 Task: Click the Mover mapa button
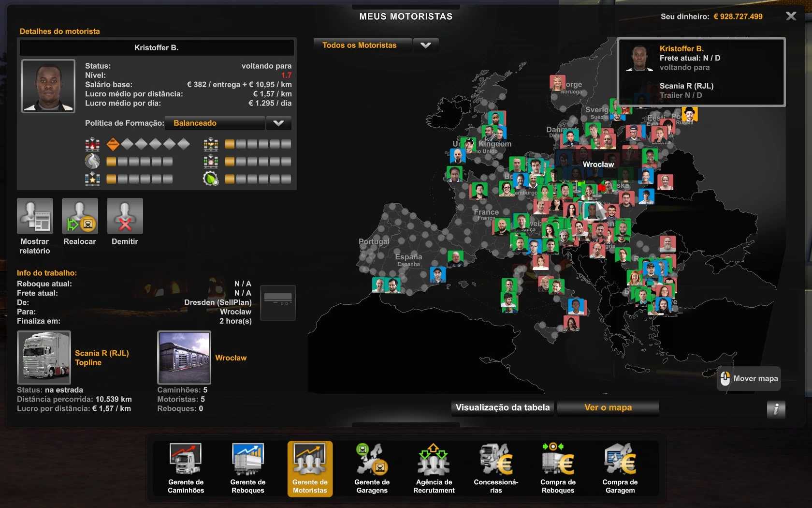pos(749,379)
